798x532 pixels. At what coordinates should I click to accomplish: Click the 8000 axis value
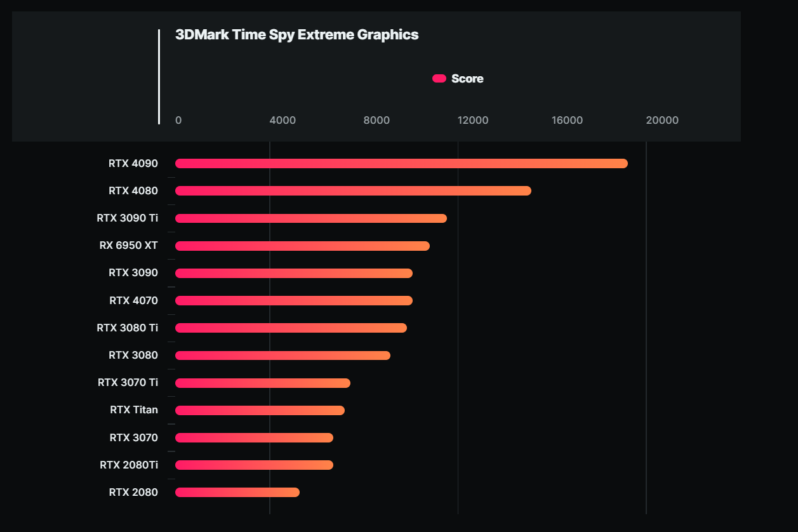tap(377, 121)
